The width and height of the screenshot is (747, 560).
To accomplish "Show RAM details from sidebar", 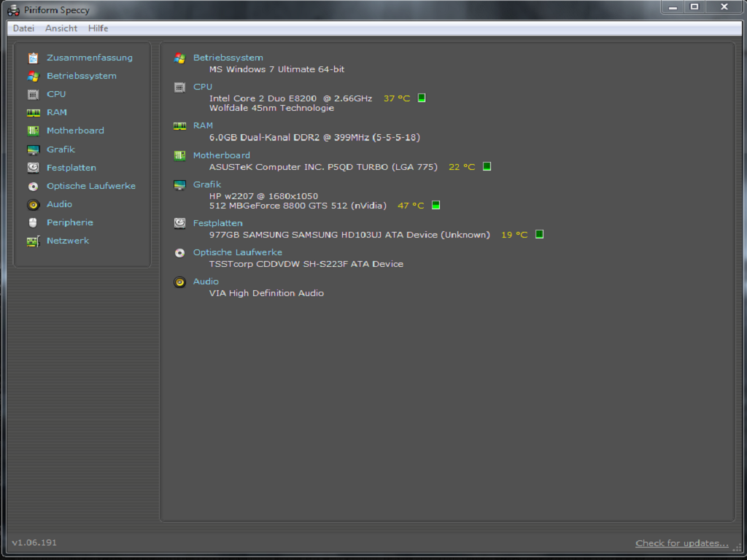I will pyautogui.click(x=57, y=112).
